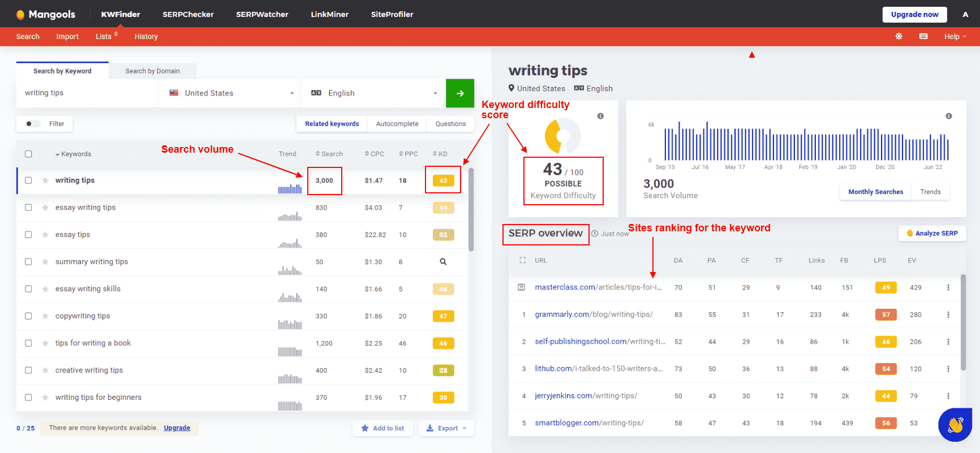Open SERP snapshot icon for masterclass.com row

tap(522, 287)
